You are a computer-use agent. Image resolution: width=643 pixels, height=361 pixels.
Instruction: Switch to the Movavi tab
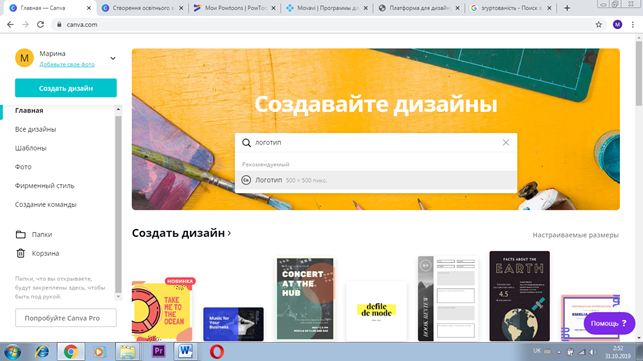point(327,8)
